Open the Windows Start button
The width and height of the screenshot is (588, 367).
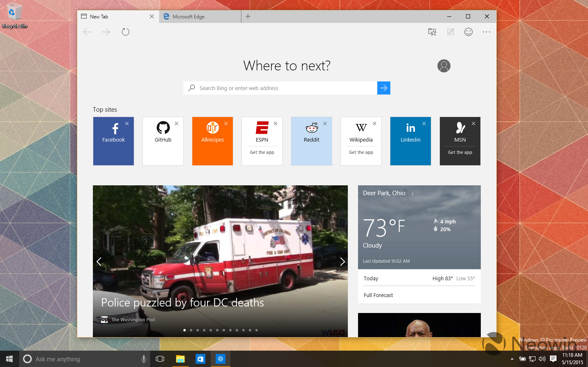9,359
